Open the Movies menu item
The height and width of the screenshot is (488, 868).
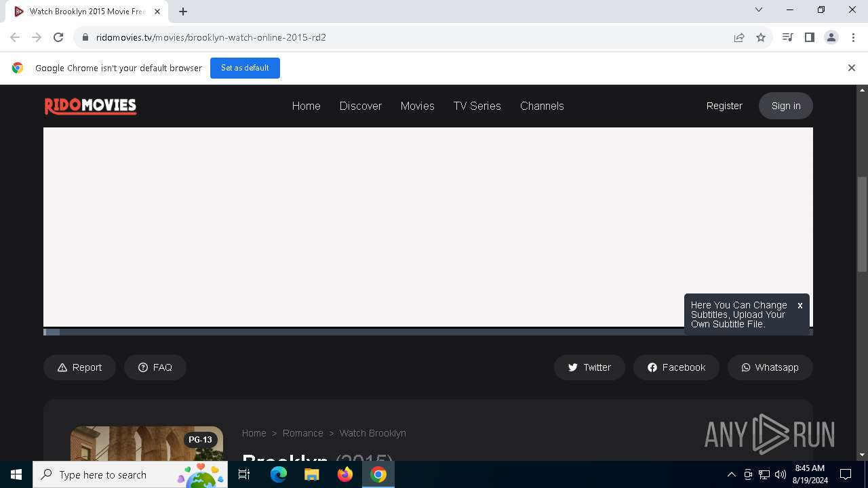click(417, 106)
